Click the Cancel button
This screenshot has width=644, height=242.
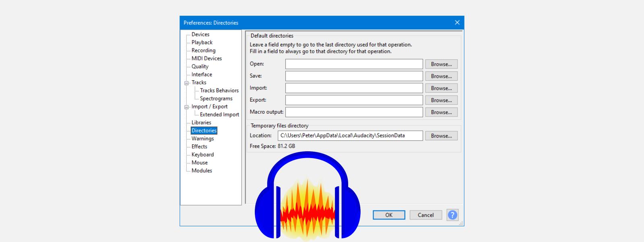[426, 215]
